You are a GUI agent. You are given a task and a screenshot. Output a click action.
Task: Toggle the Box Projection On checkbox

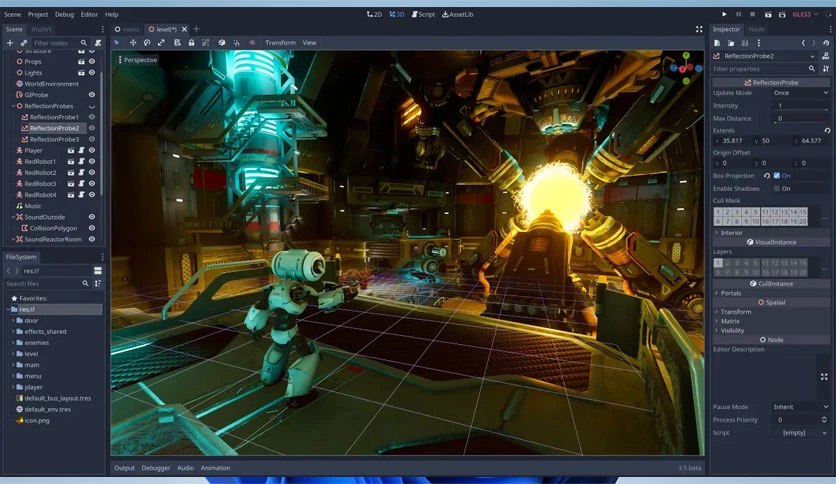point(777,176)
